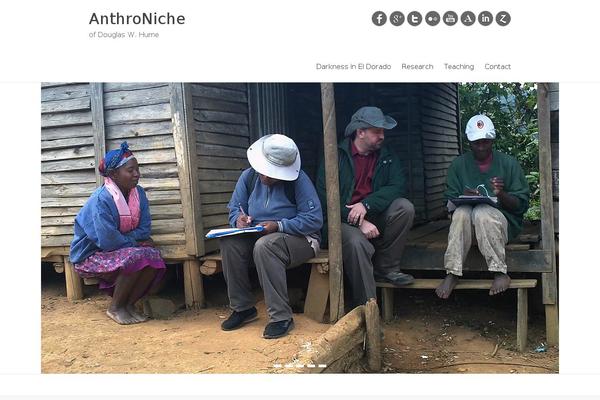Visit the Twitter profile icon
The height and width of the screenshot is (400, 600).
pos(414,18)
